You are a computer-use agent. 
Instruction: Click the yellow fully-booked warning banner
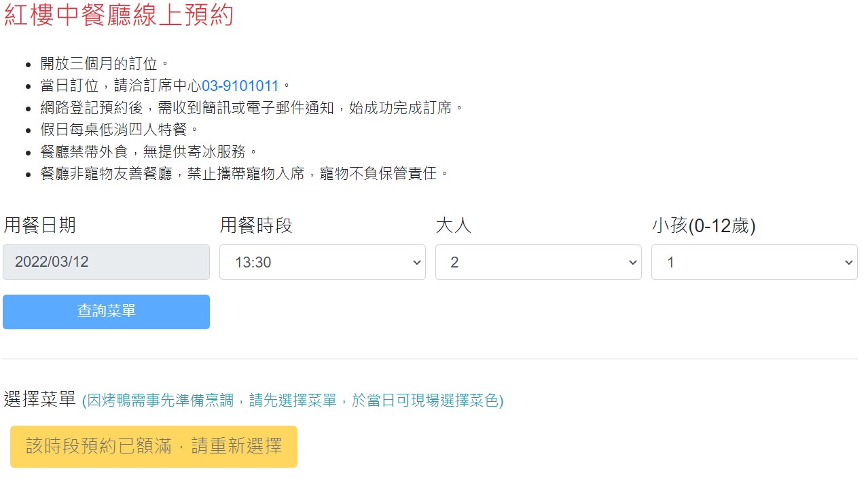[153, 446]
